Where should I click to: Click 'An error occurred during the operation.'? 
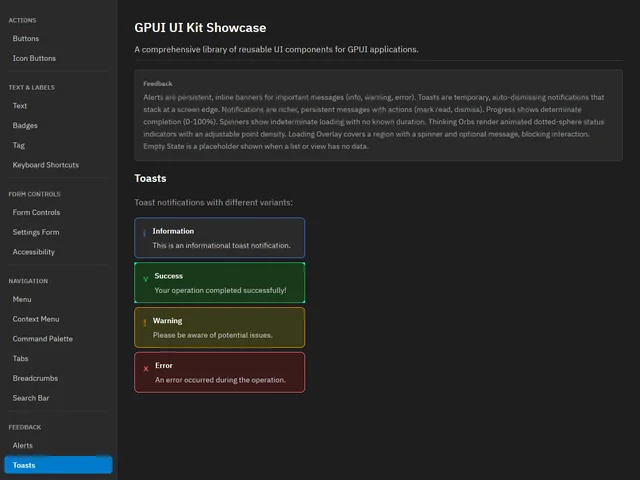point(220,380)
